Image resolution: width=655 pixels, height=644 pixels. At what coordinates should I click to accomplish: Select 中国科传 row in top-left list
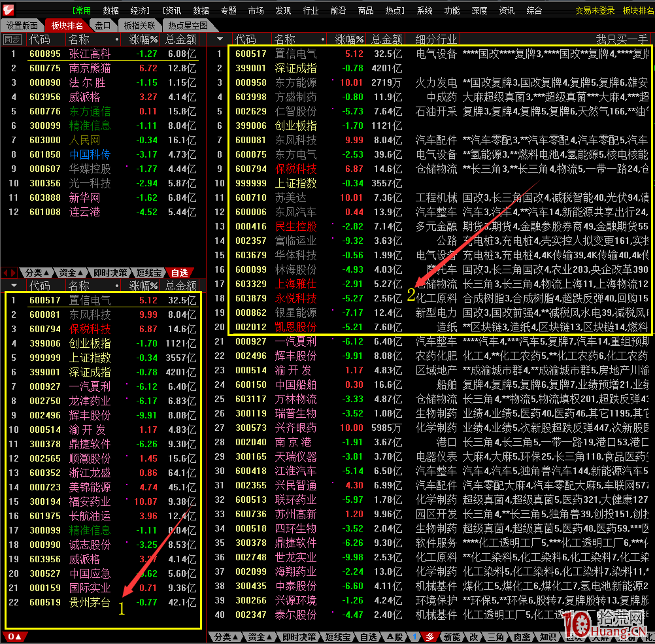pos(103,154)
